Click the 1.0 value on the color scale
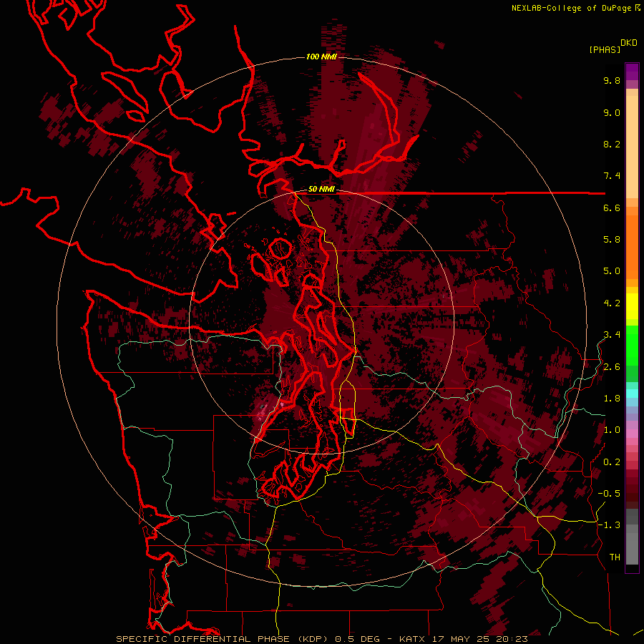The width and height of the screenshot is (644, 644). click(612, 430)
